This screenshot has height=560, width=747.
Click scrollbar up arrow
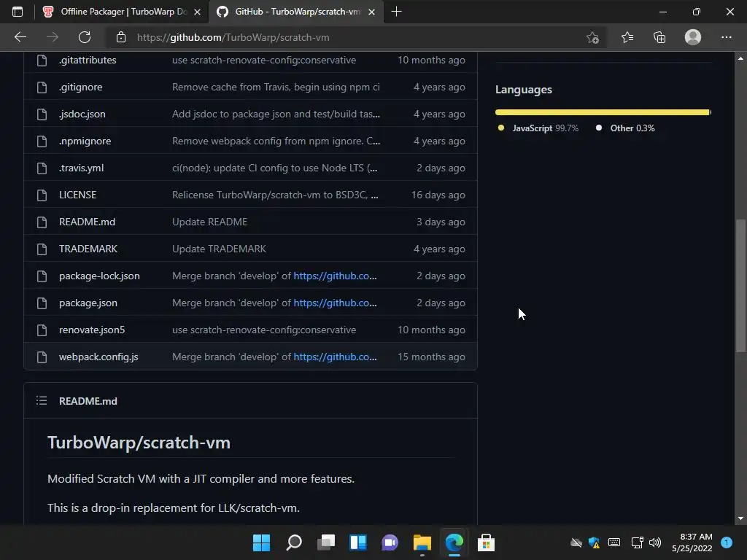pos(740,58)
